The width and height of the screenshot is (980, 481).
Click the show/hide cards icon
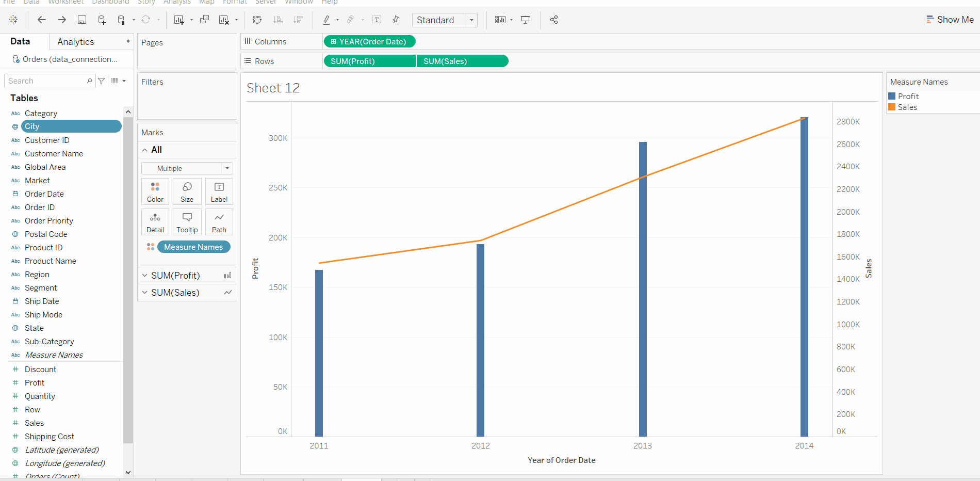[500, 20]
